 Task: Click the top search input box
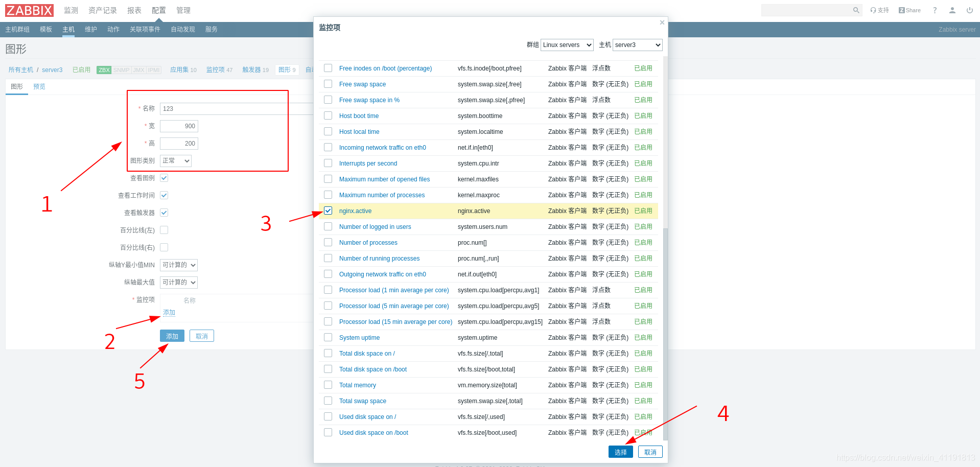[x=806, y=10]
